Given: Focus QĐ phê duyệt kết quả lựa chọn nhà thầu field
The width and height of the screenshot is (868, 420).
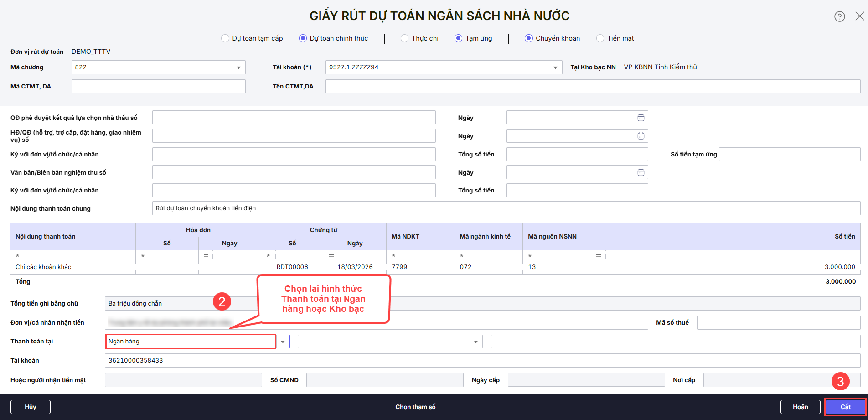Looking at the screenshot, I should (294, 118).
